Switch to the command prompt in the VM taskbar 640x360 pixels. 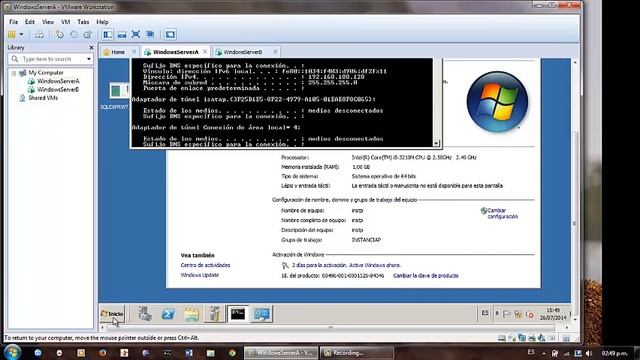[238, 313]
